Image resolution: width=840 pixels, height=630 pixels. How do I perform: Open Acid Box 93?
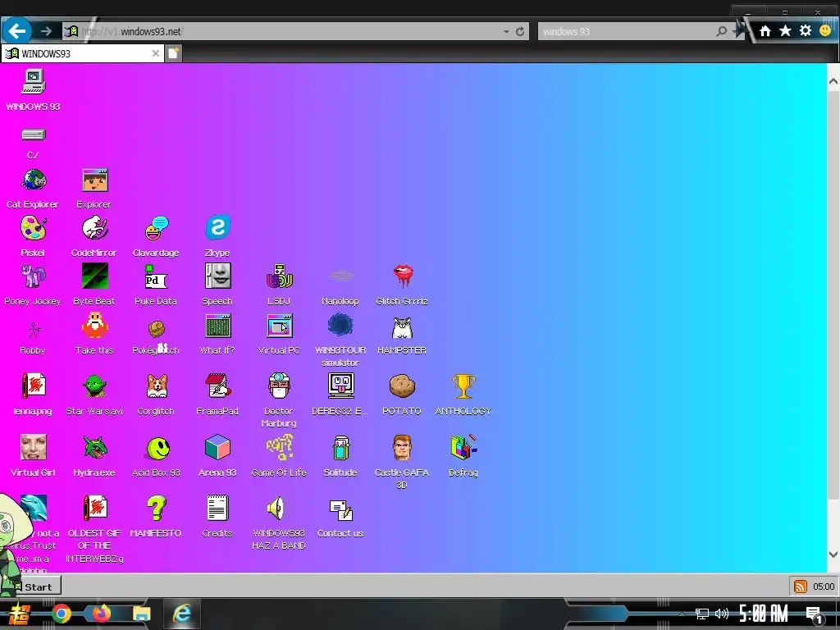(158, 449)
